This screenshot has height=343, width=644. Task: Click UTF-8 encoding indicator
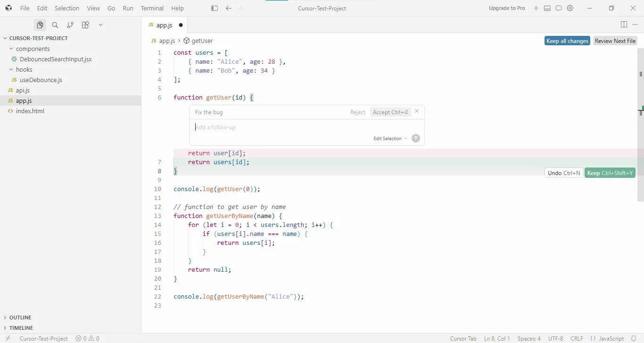click(555, 338)
